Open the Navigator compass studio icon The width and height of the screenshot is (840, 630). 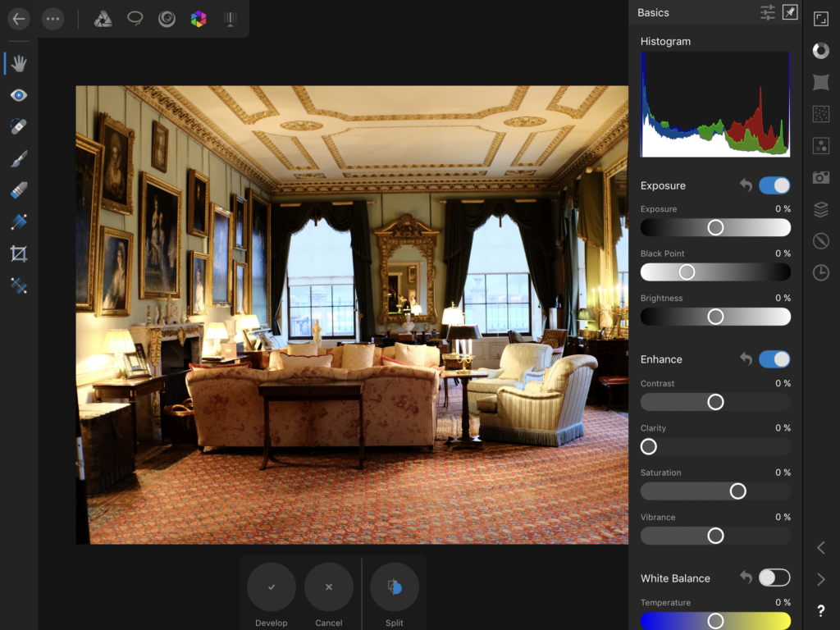pos(820,241)
